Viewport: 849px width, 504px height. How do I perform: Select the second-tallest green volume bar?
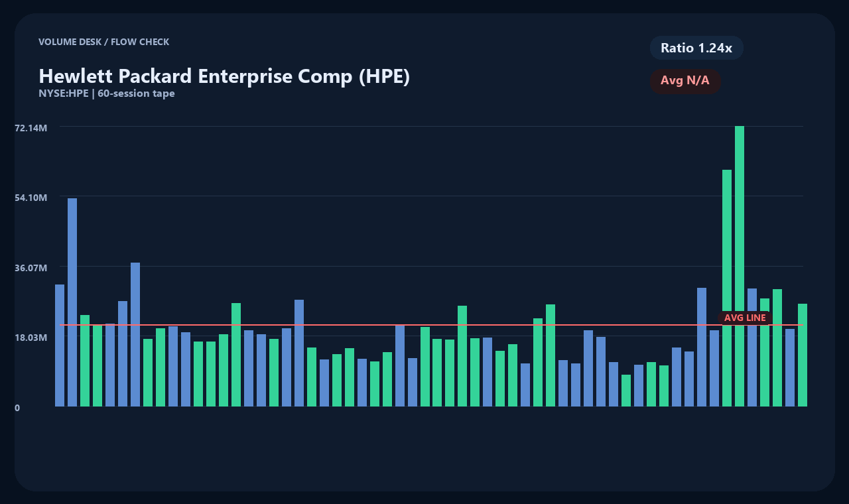(x=727, y=288)
